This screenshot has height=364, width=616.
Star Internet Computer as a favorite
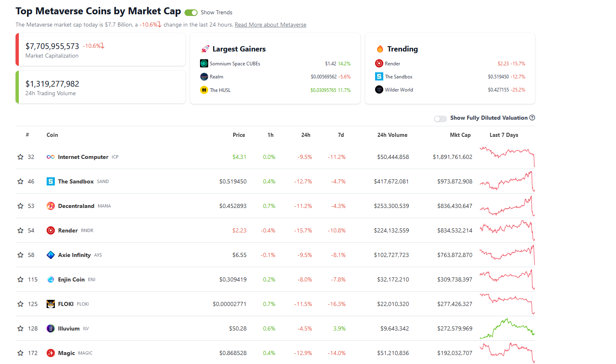[x=20, y=156]
